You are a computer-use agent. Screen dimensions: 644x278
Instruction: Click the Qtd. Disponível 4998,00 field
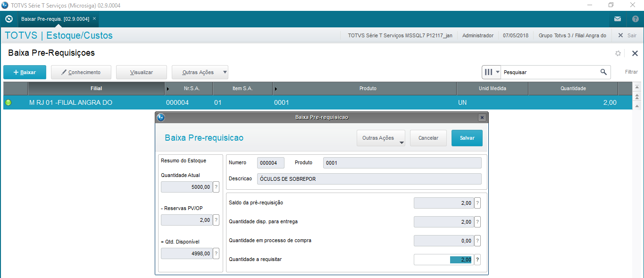point(186,253)
